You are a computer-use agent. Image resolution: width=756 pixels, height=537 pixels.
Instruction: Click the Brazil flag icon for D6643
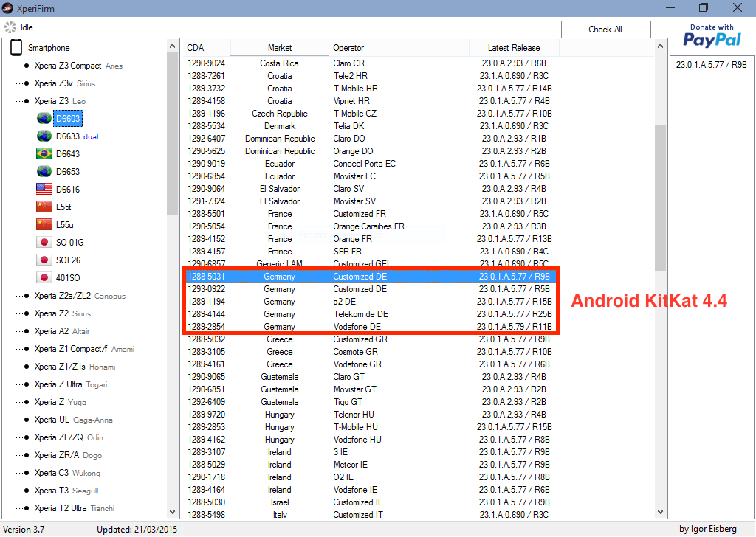[44, 154]
